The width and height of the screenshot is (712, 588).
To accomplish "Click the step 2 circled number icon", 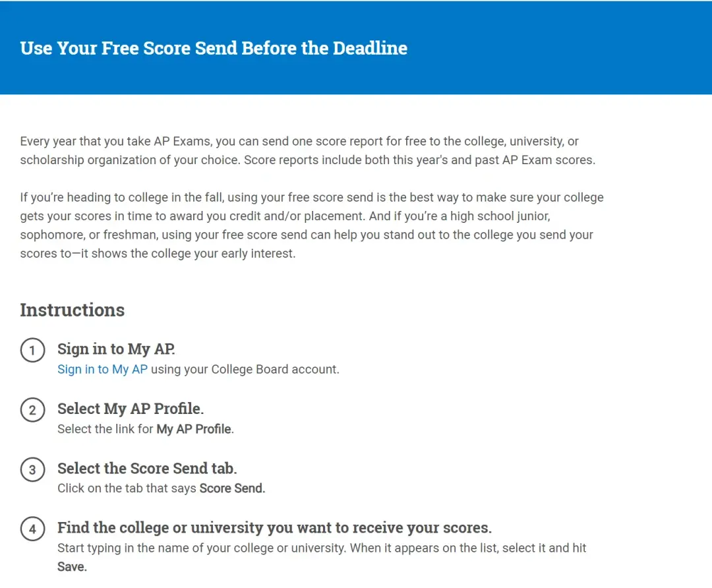I will (x=32, y=410).
